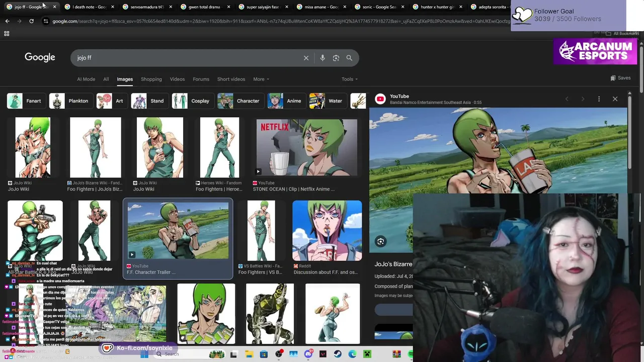Open the apps grid in bookmarks bar
Viewport: 644px width, 362px height.
point(7,33)
